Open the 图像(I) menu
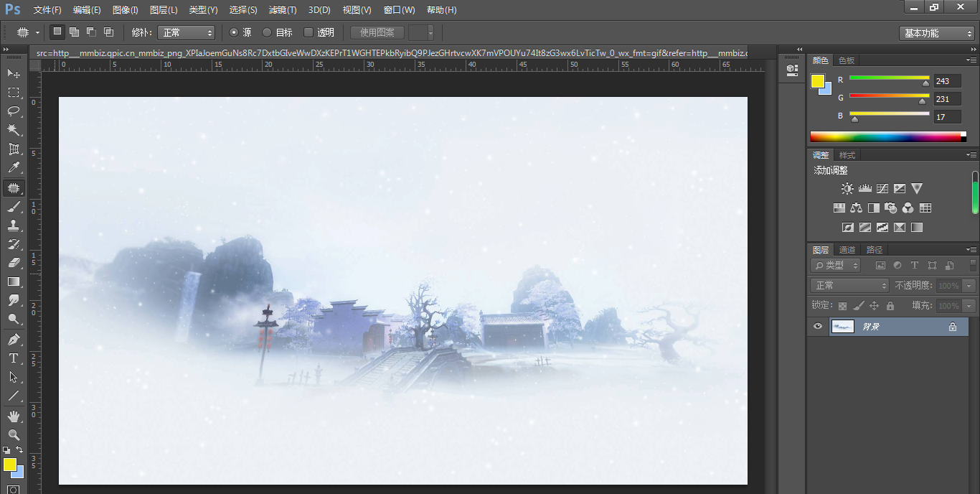Viewport: 980px width, 494px height. point(125,10)
